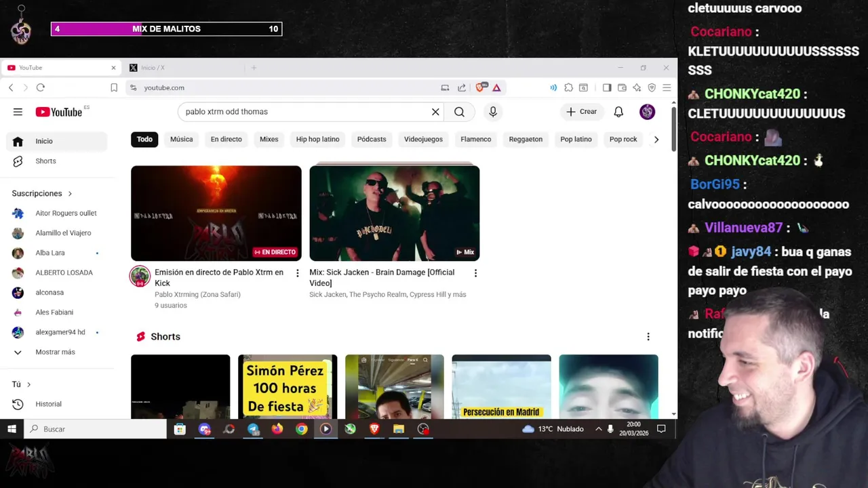Open the Brave Shields lion icon
The height and width of the screenshot is (488, 868).
481,87
